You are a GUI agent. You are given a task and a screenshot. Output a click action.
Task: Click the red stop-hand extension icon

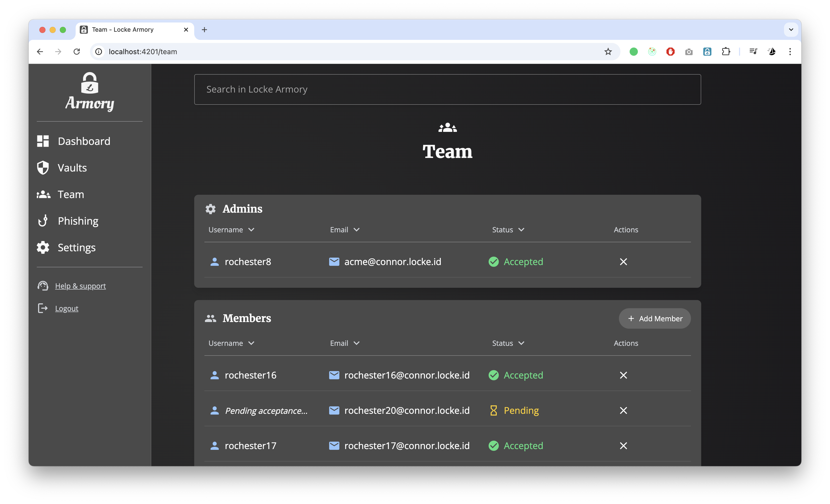point(670,52)
